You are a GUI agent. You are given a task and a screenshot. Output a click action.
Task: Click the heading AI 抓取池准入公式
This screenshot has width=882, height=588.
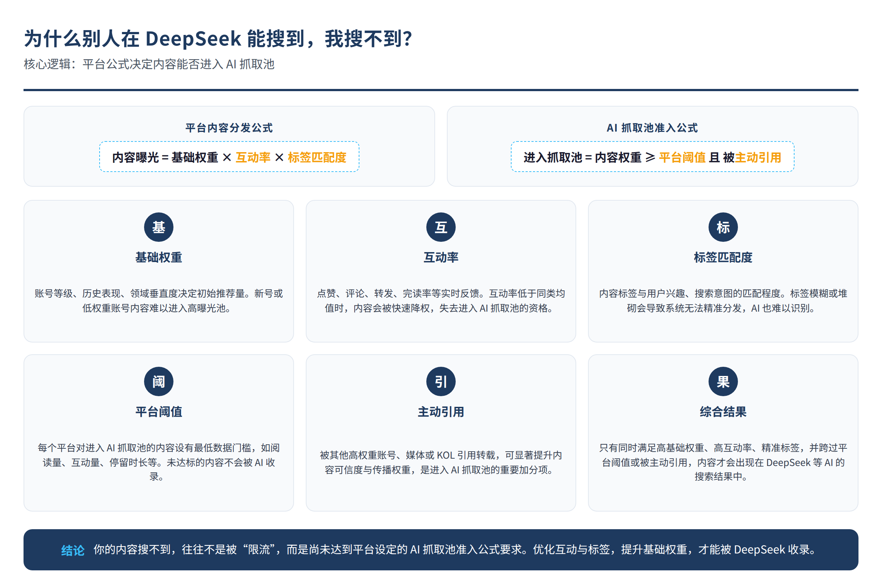tap(653, 128)
